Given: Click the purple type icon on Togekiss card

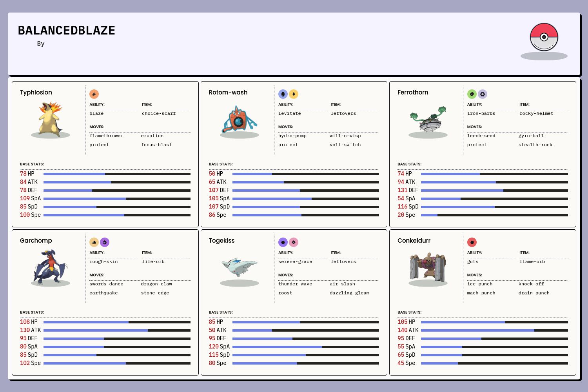Looking at the screenshot, I should (283, 242).
